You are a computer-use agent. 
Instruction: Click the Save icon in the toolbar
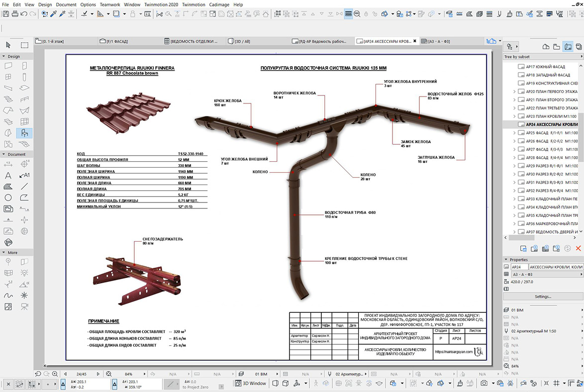[x=5, y=14]
